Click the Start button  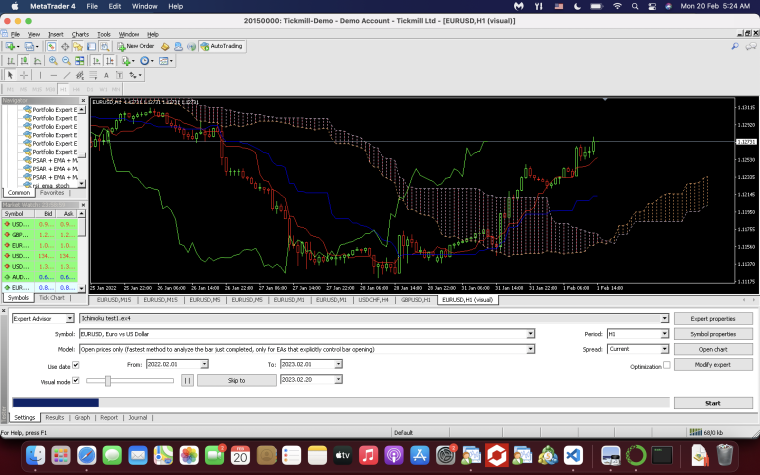713,403
